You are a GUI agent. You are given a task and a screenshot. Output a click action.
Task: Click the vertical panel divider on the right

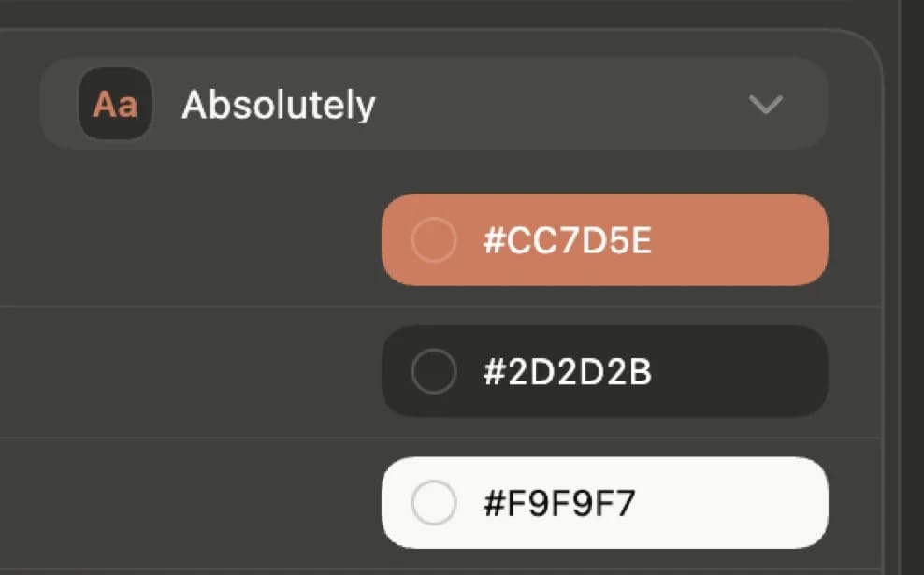[899, 280]
